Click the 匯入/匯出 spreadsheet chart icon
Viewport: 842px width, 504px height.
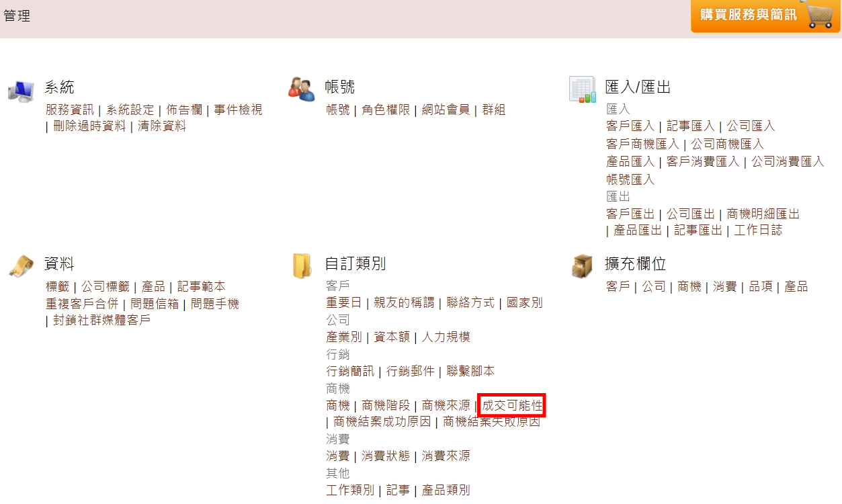582,89
